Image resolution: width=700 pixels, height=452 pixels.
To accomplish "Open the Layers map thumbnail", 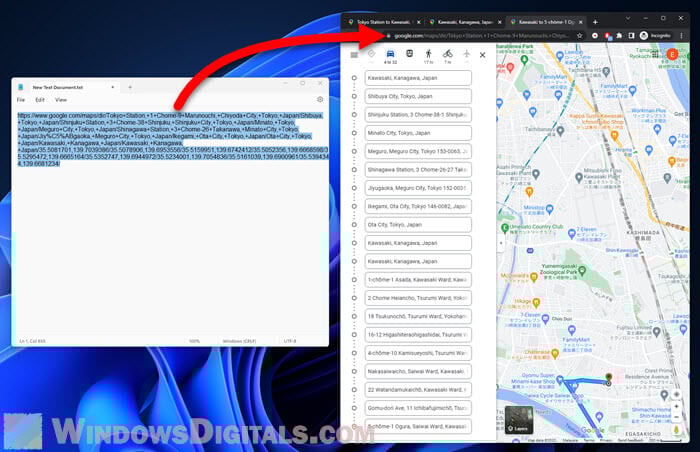I will tap(519, 420).
